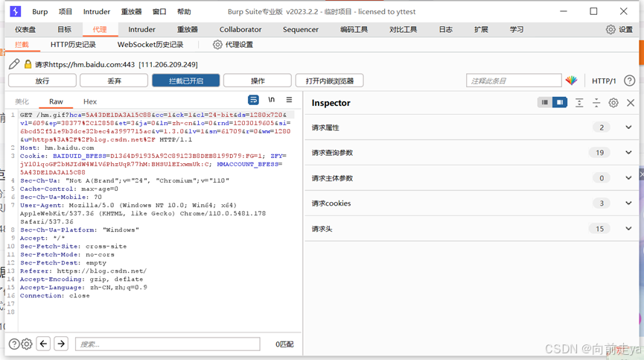Screen dimensions: 644x360
Task: Click the 注释此条目 comment field
Action: pyautogui.click(x=514, y=80)
